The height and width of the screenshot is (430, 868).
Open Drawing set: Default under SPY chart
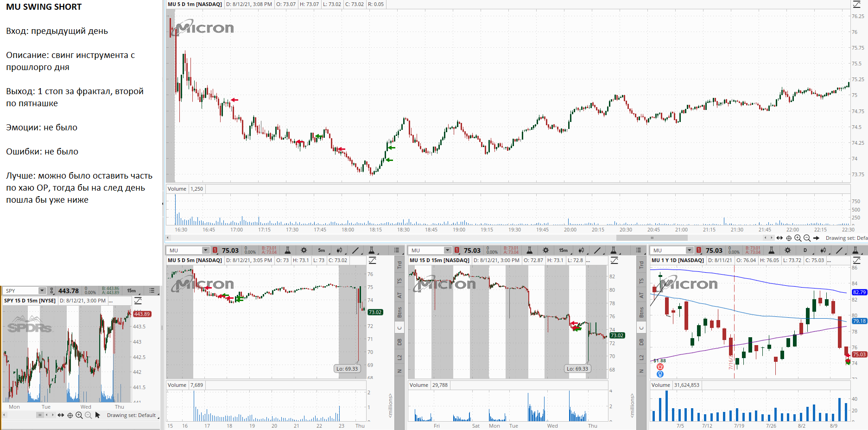131,415
